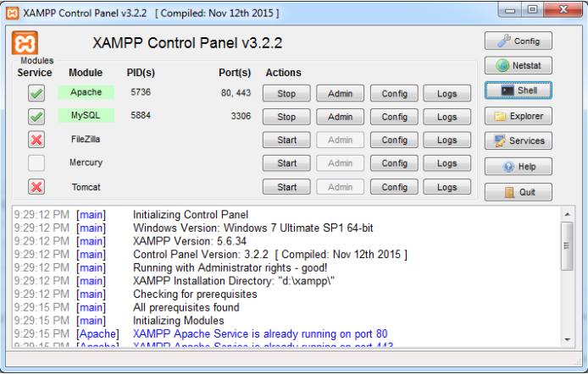Click disabled Tomcat Admin button
Image resolution: width=588 pixels, height=374 pixels.
[340, 187]
